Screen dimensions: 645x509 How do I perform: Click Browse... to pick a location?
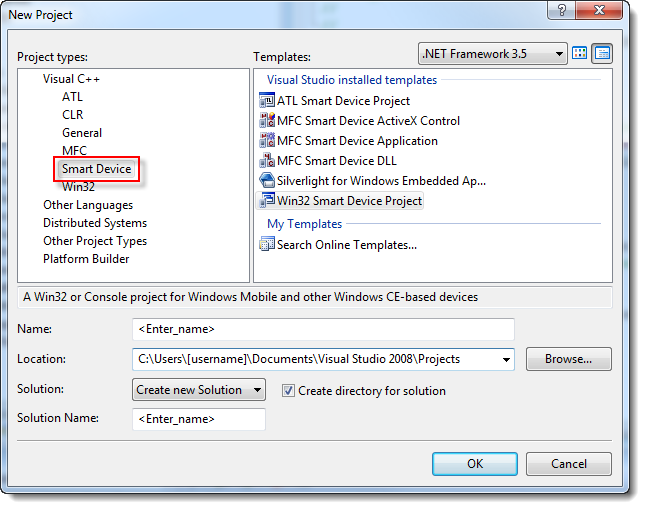point(568,359)
